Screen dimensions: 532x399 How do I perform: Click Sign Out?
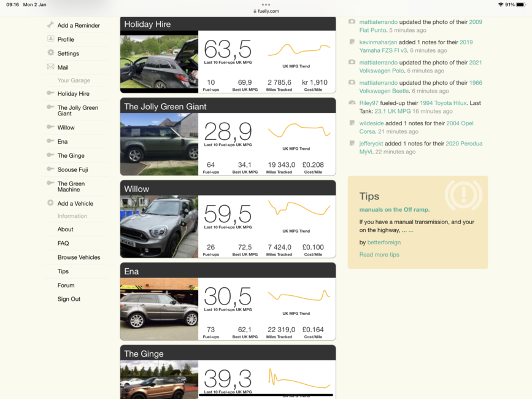point(69,299)
